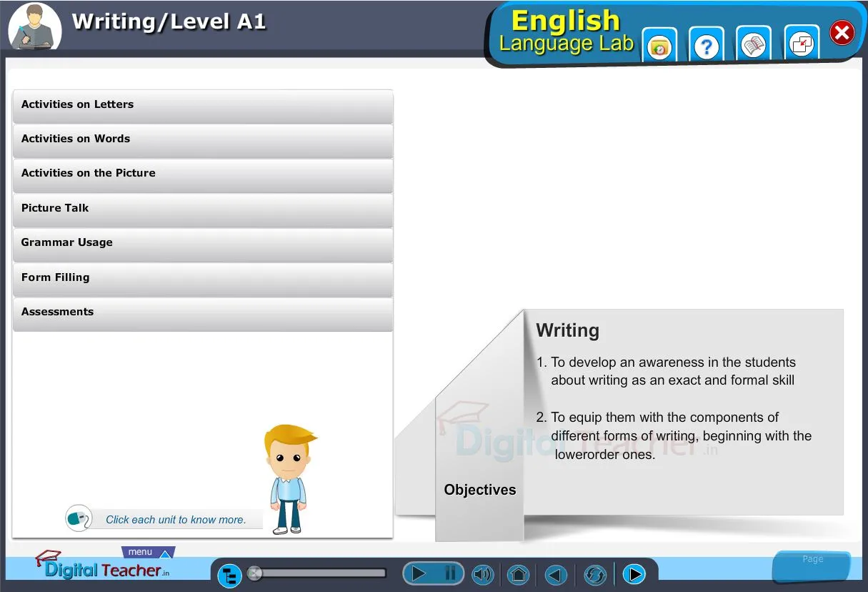Click the question mark help icon
This screenshot has height=592, width=868.
[x=707, y=46]
